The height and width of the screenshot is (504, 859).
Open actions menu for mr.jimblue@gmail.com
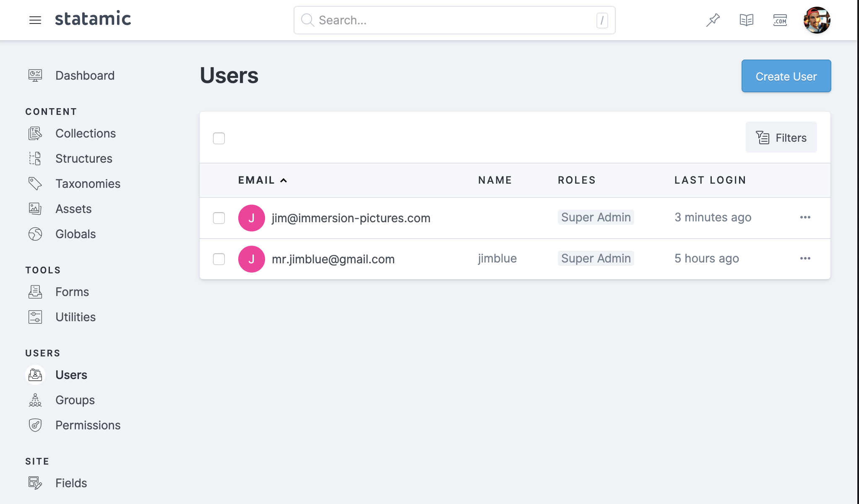[805, 259]
